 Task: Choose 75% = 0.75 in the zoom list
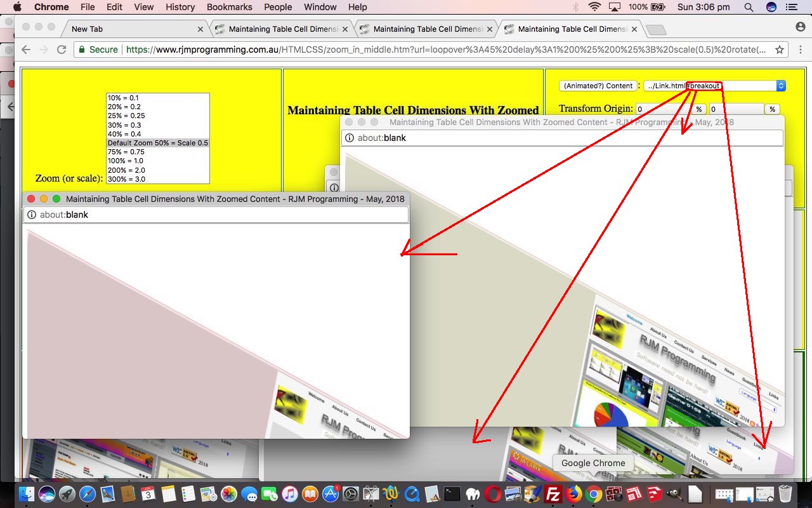coord(126,152)
